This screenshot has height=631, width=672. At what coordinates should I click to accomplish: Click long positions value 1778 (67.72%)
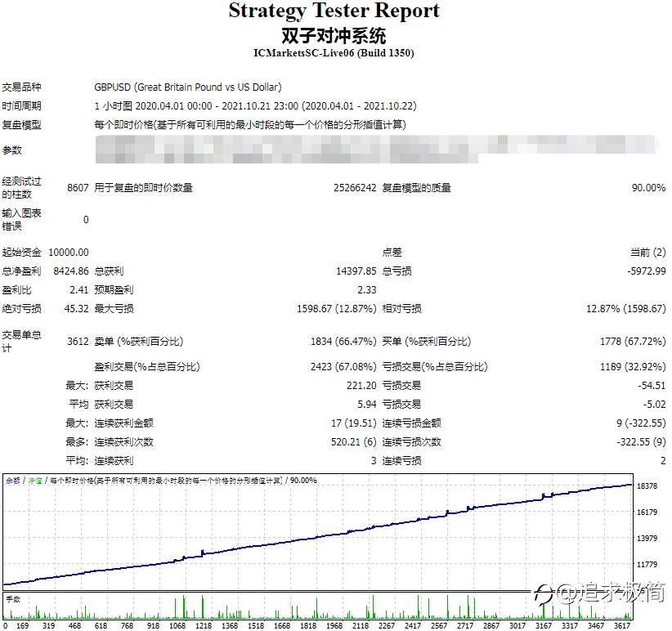click(x=633, y=341)
